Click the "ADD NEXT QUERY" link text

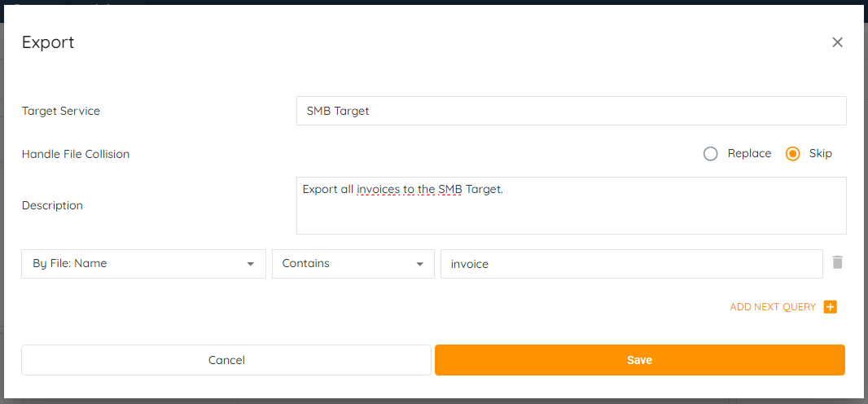click(772, 307)
